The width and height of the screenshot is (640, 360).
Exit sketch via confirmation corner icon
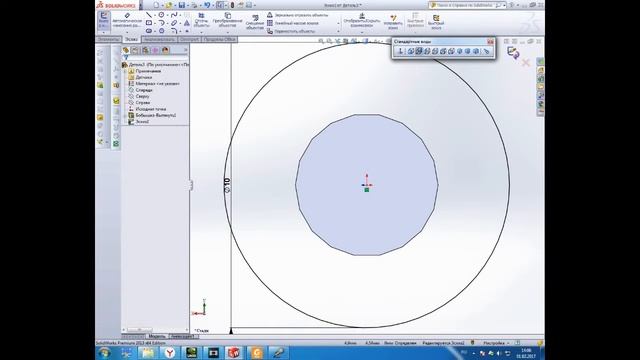513,53
